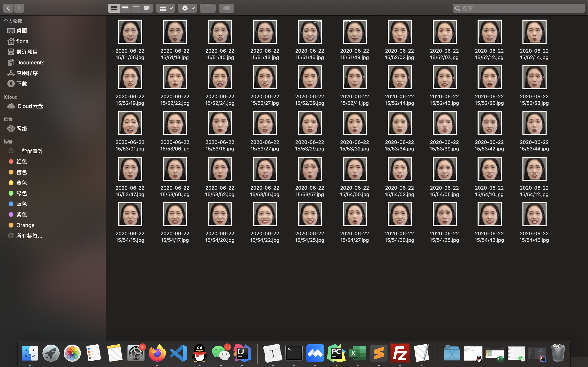Switch to icon view in toolbar

pos(114,8)
